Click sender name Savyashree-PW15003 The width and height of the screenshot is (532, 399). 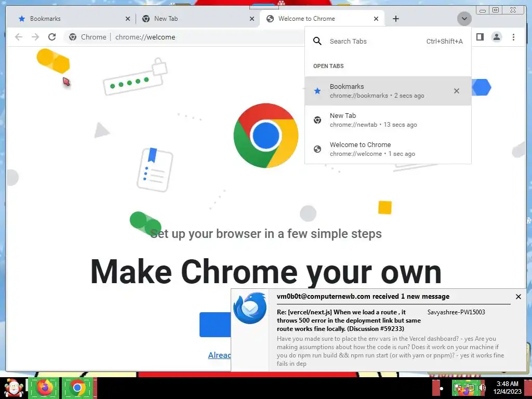(x=456, y=312)
